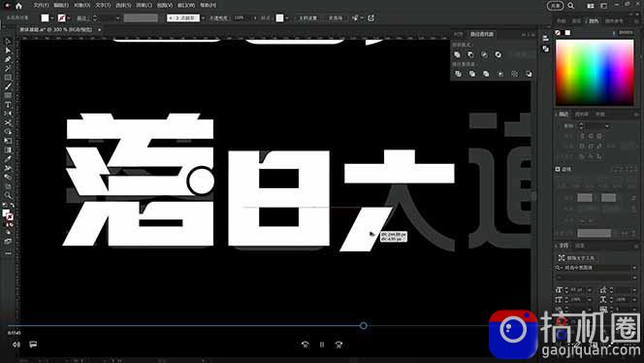Rewind video with back-skip button
Image resolution: width=644 pixels, height=363 pixels.
point(306,345)
